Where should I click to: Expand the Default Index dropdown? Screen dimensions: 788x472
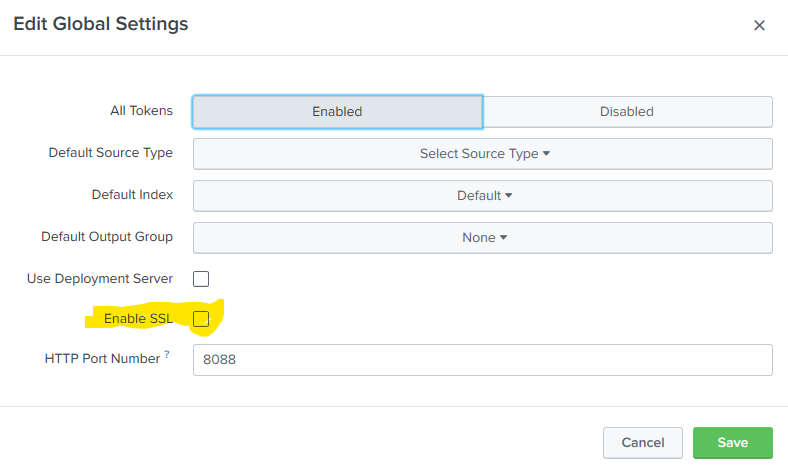(482, 196)
